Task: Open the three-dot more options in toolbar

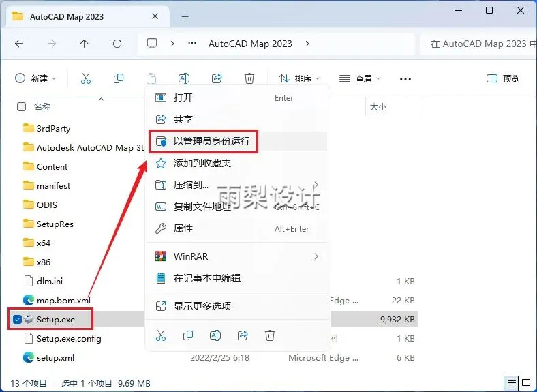Action: pos(405,78)
